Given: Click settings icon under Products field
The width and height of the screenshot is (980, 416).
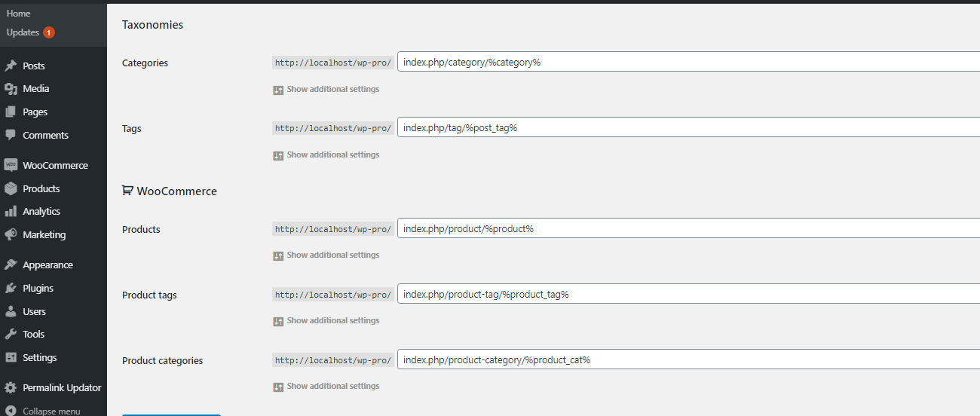Looking at the screenshot, I should [x=278, y=255].
